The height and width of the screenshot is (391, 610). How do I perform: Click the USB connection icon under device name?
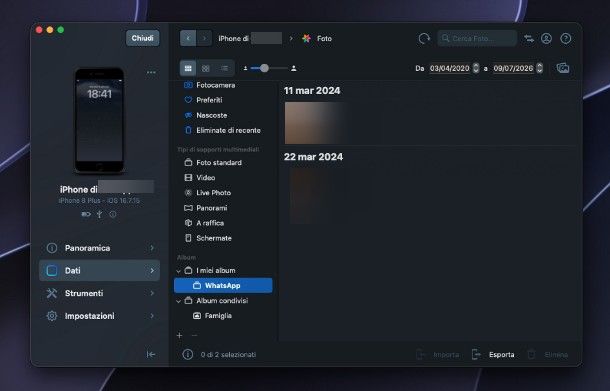click(100, 214)
